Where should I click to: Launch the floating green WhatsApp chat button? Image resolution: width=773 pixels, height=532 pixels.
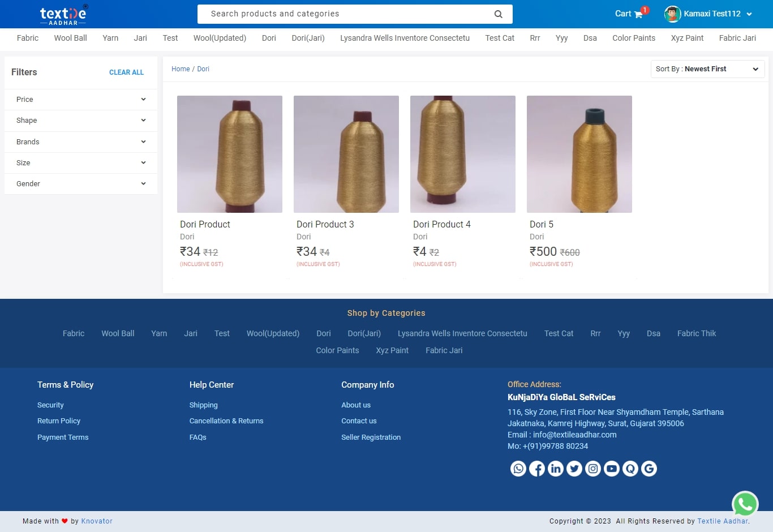click(745, 504)
